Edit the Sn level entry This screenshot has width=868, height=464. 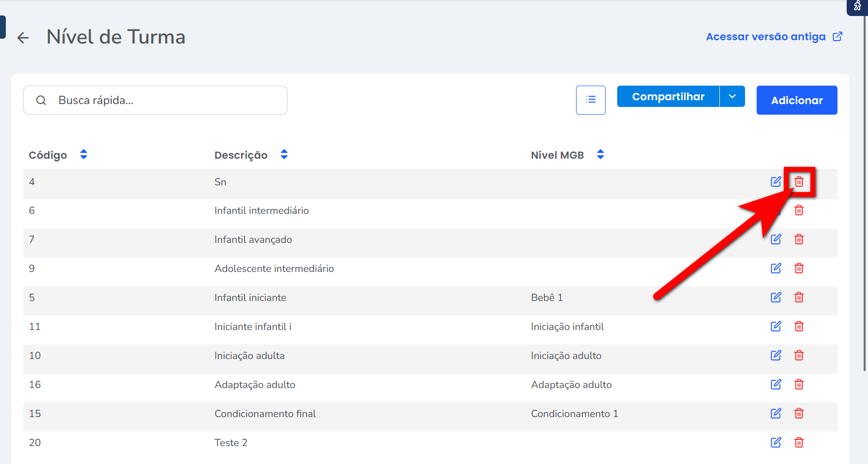[776, 181]
